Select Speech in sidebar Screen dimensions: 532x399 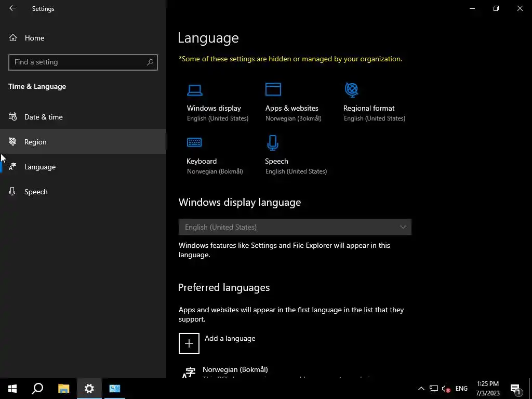83,191
